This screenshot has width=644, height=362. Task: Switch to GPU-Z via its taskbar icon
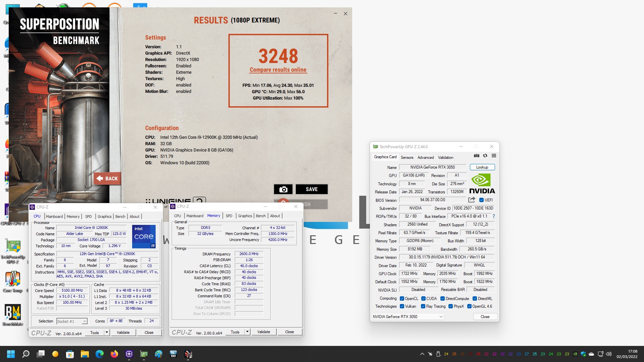(144, 354)
